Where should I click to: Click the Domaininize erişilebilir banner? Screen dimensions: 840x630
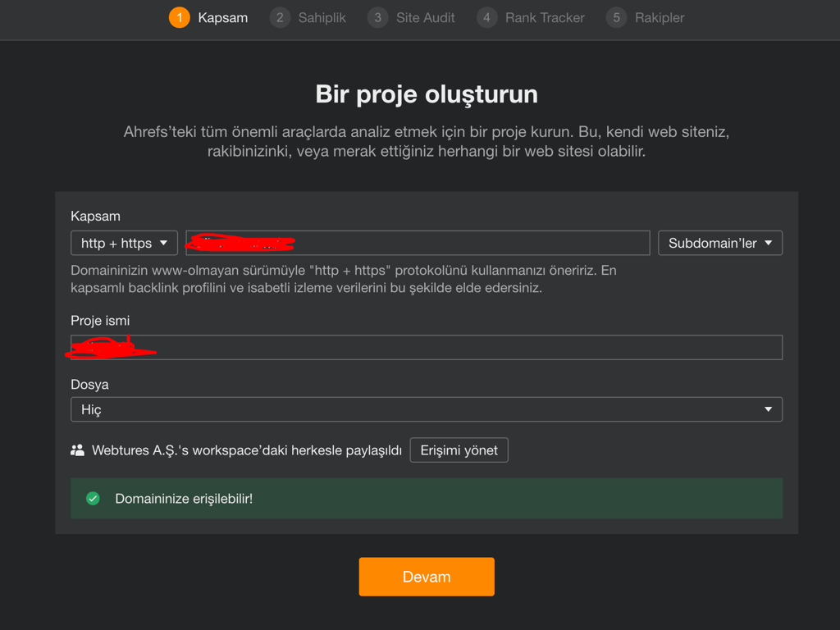427,498
